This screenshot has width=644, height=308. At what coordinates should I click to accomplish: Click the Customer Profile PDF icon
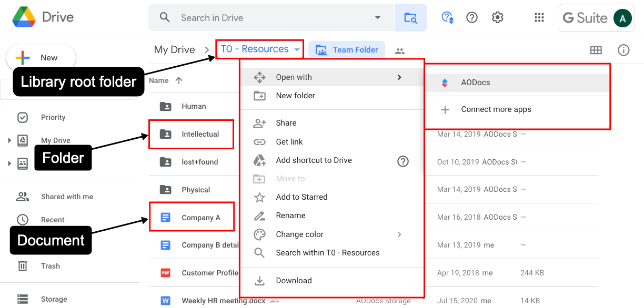(x=166, y=273)
